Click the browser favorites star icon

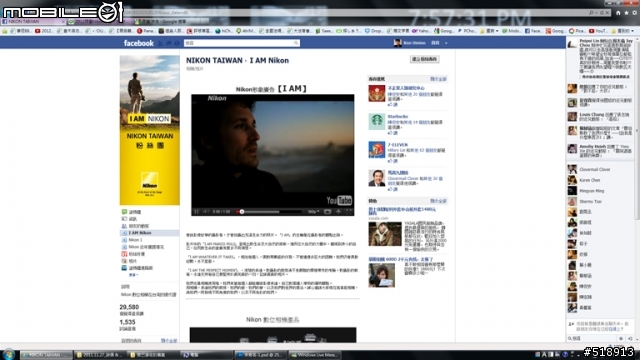pyautogui.click(x=626, y=13)
